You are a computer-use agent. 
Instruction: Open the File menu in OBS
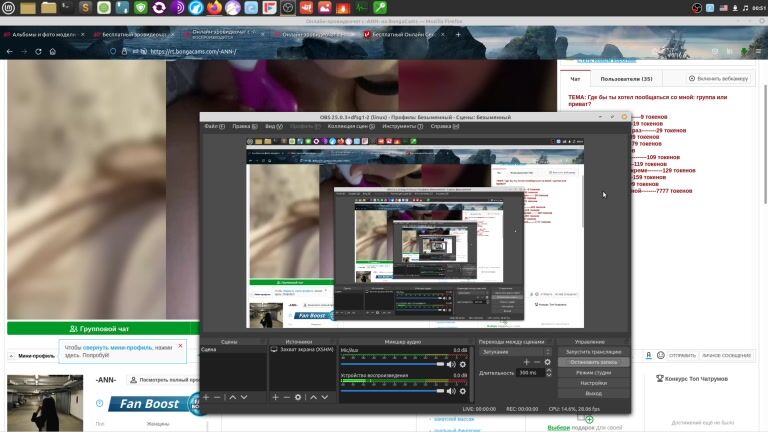click(x=212, y=127)
